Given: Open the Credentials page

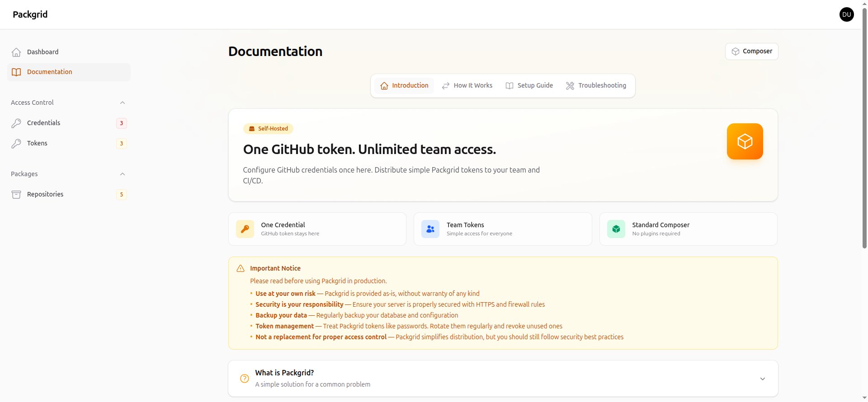Looking at the screenshot, I should (x=69, y=123).
